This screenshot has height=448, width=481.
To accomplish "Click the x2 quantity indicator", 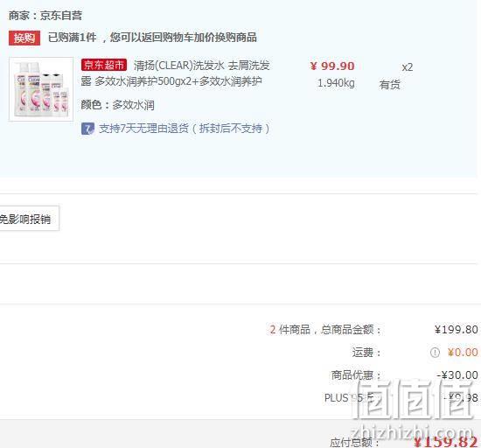I will [x=408, y=67].
